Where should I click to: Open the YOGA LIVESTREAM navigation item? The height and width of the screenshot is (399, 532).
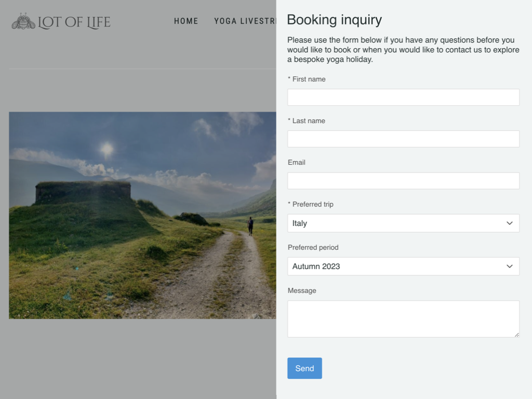[244, 21]
